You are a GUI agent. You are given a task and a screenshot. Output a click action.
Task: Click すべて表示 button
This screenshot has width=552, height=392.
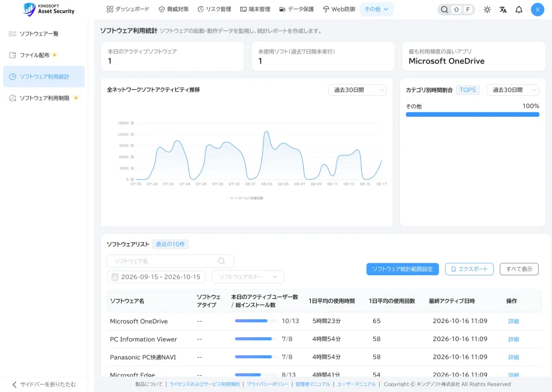tap(519, 269)
